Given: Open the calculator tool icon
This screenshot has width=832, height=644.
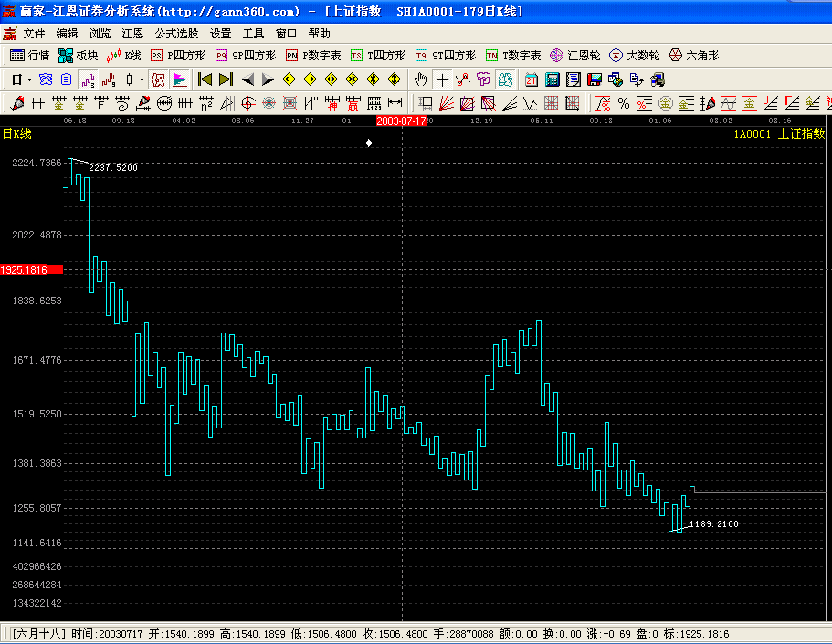Looking at the screenshot, I should pyautogui.click(x=553, y=79).
